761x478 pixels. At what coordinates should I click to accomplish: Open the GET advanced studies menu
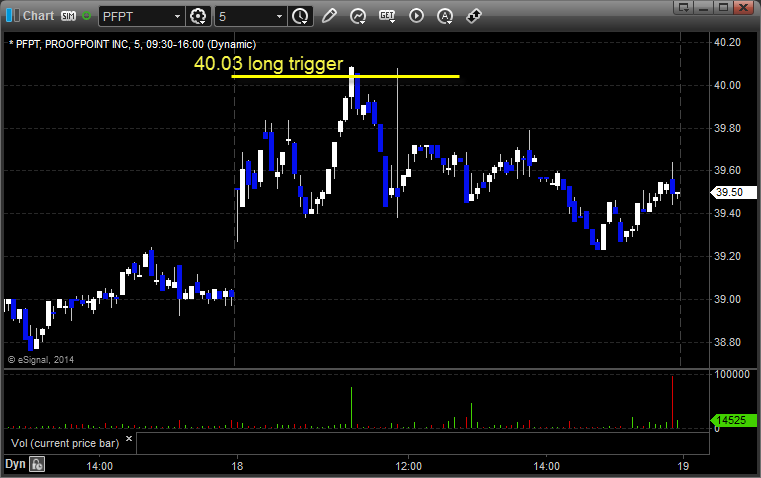pyautogui.click(x=387, y=16)
